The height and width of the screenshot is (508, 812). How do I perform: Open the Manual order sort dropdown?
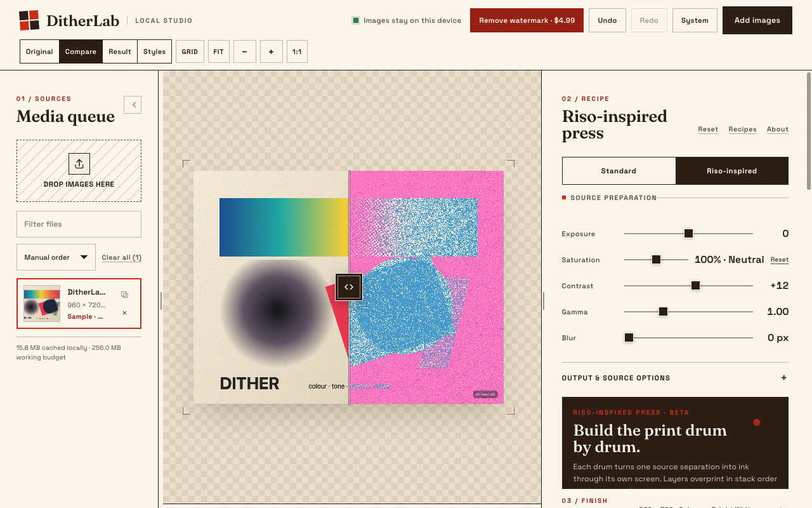[x=56, y=257]
